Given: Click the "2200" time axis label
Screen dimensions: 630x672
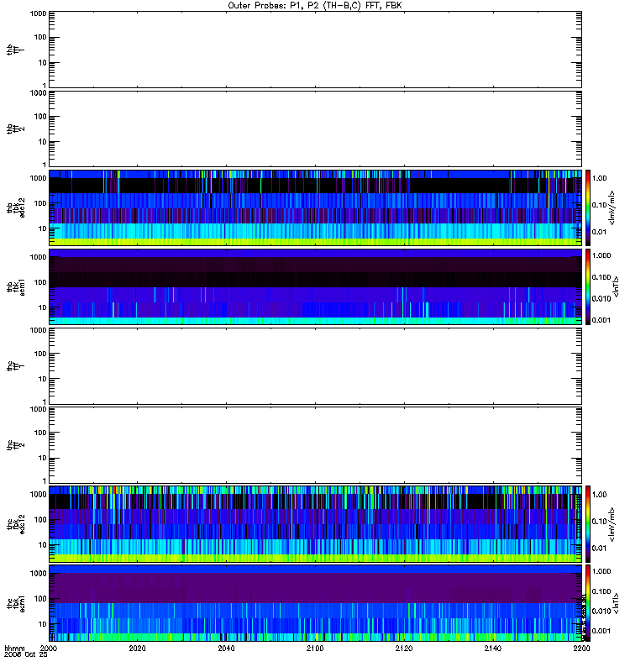Looking at the screenshot, I should (581, 648).
